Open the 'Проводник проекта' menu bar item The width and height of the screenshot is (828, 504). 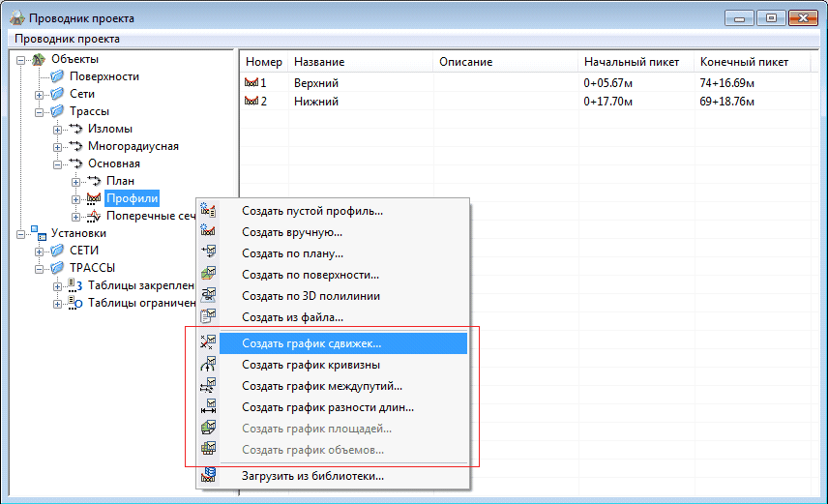click(66, 39)
